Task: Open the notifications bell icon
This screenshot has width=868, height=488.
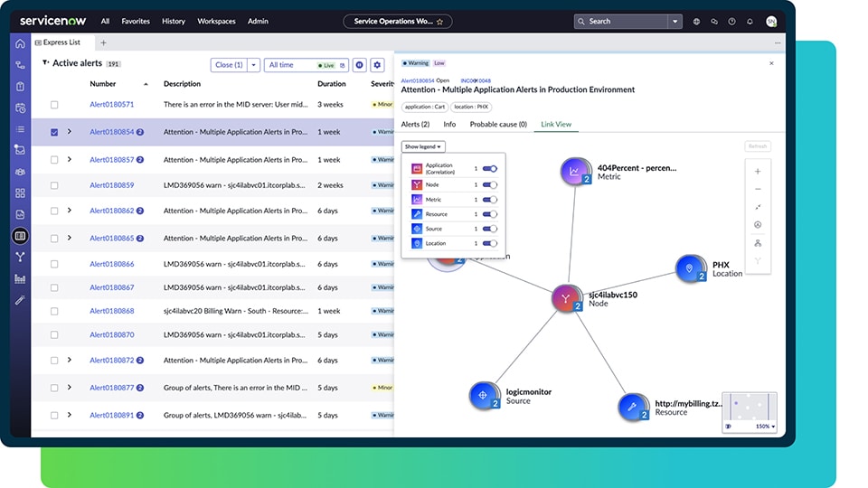Action: [x=750, y=22]
